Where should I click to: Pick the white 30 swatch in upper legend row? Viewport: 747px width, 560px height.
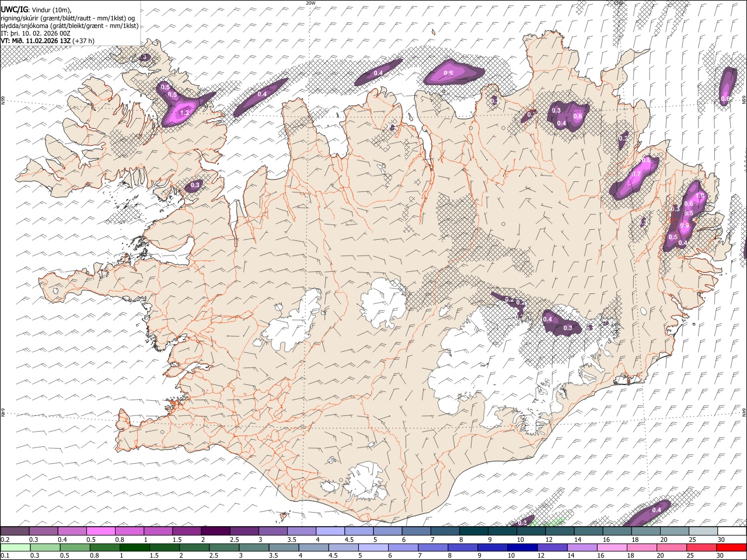pos(732,531)
